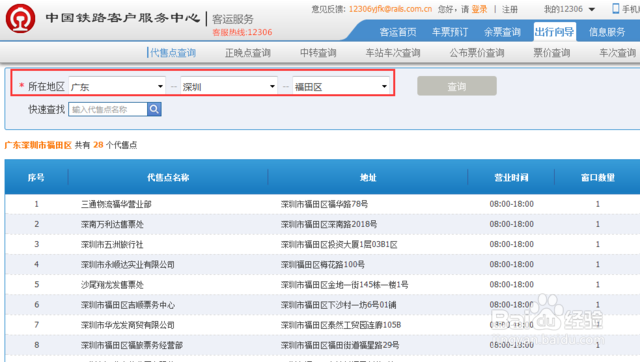Click the China Railway logo icon
This screenshot has width=640, height=362.
(x=20, y=18)
